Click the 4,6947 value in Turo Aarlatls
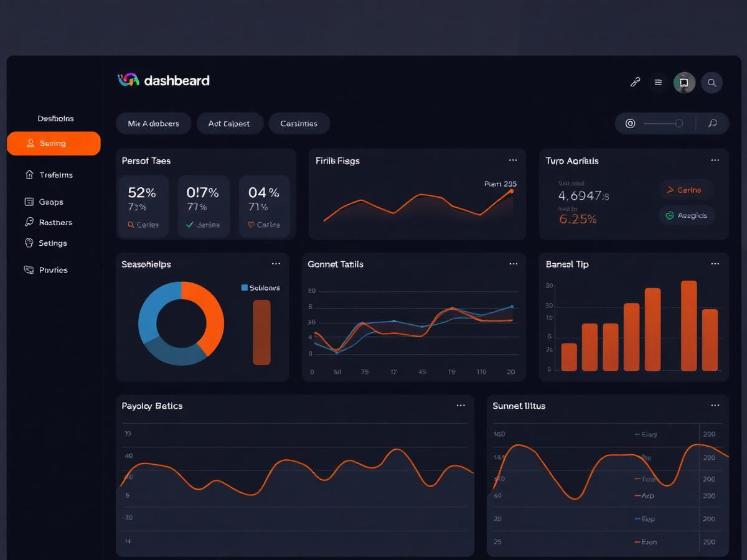Viewport: 747px width, 560px height. (584, 196)
